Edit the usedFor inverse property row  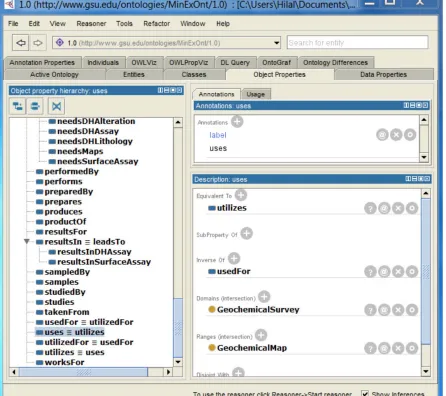tap(412, 272)
